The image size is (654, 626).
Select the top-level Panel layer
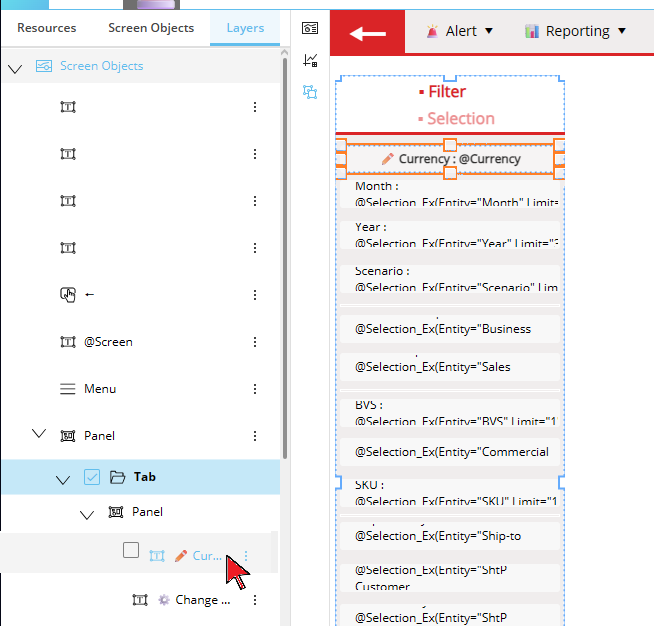[x=99, y=436]
